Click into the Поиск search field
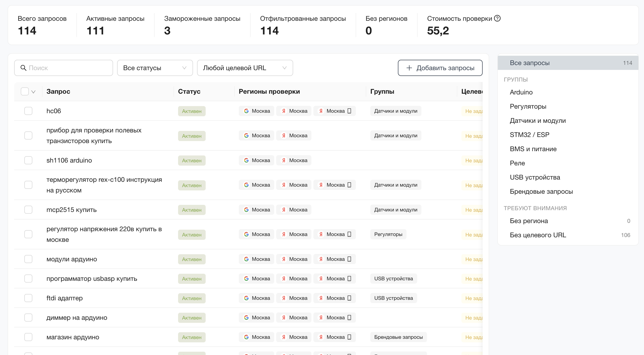Screen dimensions: 644x355 coord(63,68)
